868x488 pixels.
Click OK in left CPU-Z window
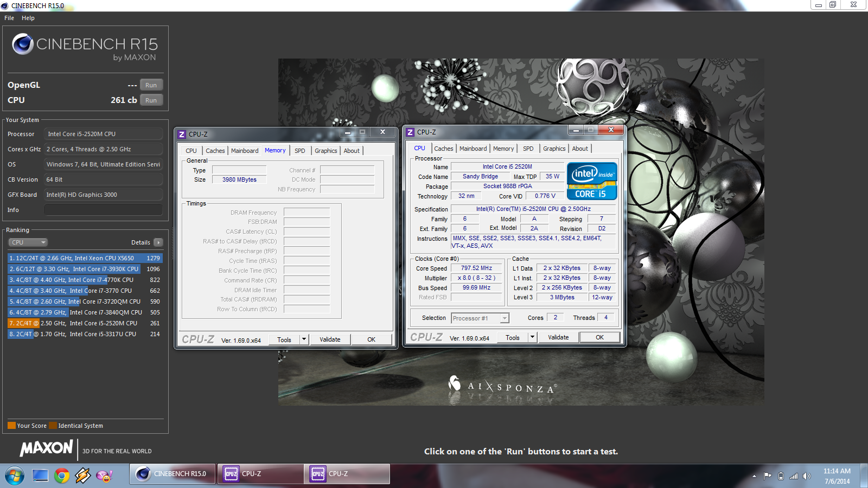pyautogui.click(x=371, y=339)
